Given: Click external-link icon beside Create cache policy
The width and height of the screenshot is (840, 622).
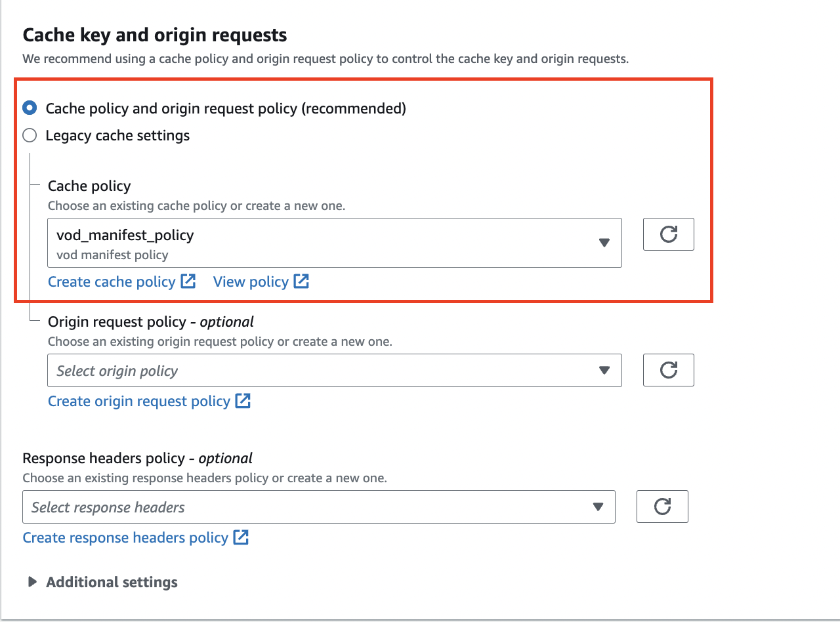Looking at the screenshot, I should pos(188,281).
